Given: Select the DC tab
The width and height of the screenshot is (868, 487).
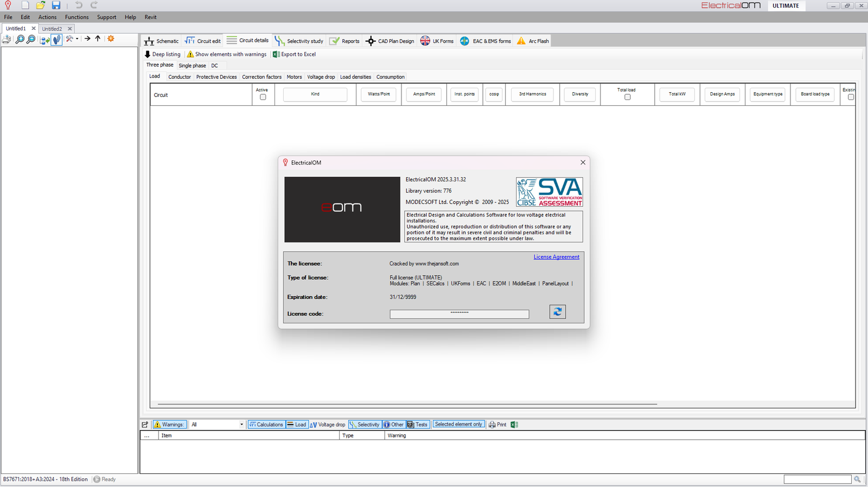Looking at the screenshot, I should 215,66.
